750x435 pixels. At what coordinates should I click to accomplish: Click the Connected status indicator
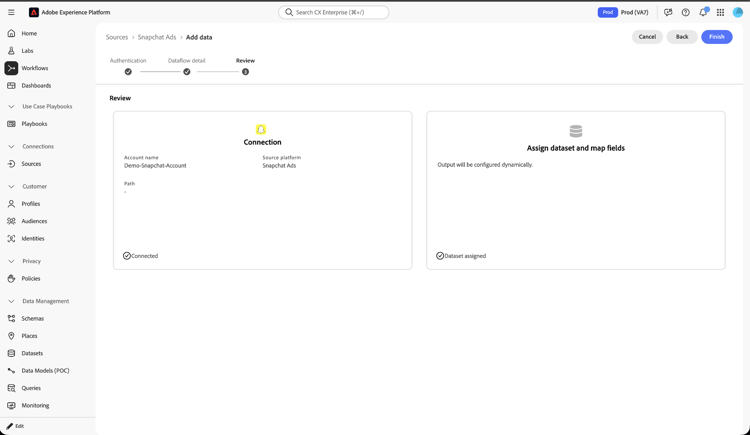coord(141,256)
